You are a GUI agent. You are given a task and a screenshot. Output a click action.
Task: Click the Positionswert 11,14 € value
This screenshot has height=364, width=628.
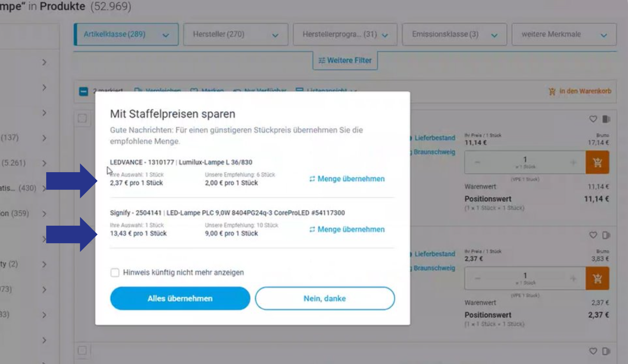(x=596, y=199)
